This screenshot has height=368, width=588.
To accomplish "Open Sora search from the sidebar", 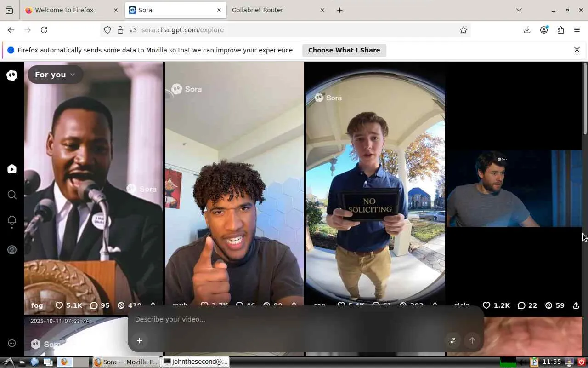I will pyautogui.click(x=12, y=195).
